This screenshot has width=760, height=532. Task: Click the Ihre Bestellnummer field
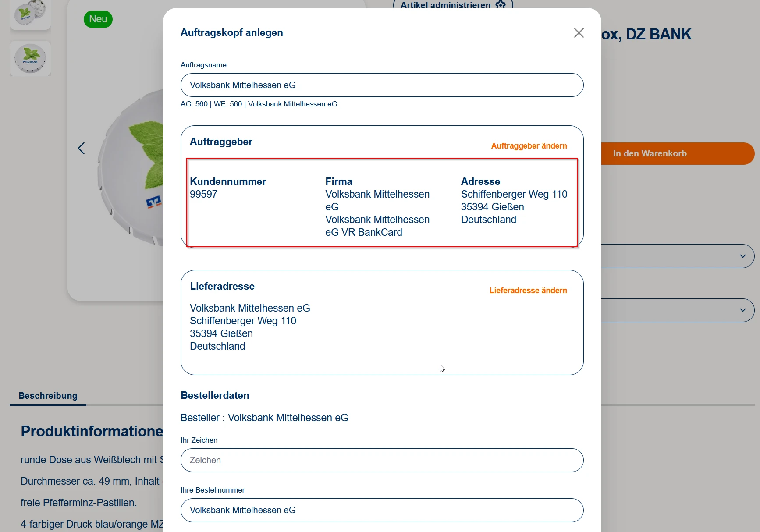pos(382,510)
